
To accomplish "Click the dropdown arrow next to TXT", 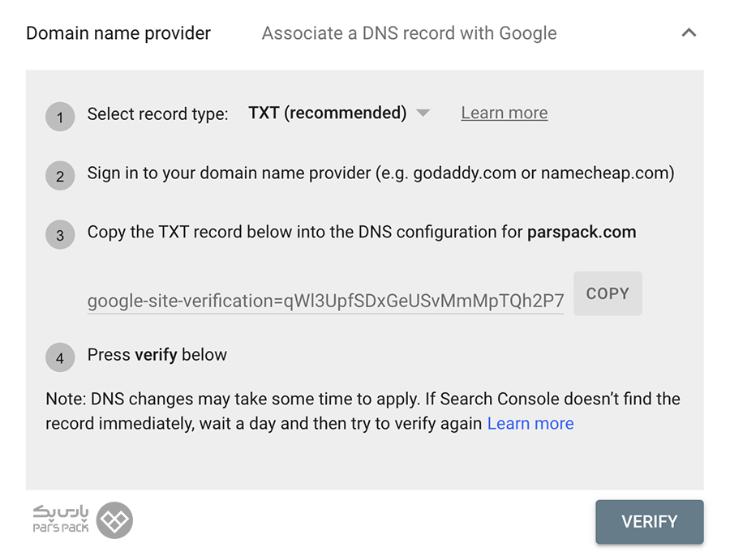I will [x=423, y=113].
